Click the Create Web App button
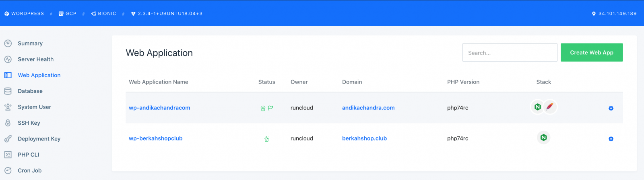 point(592,52)
